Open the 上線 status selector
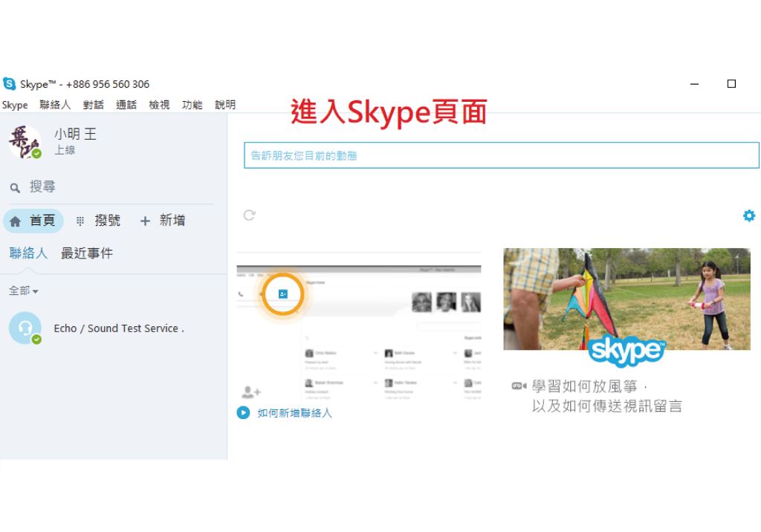The image size is (761, 532). point(65,150)
